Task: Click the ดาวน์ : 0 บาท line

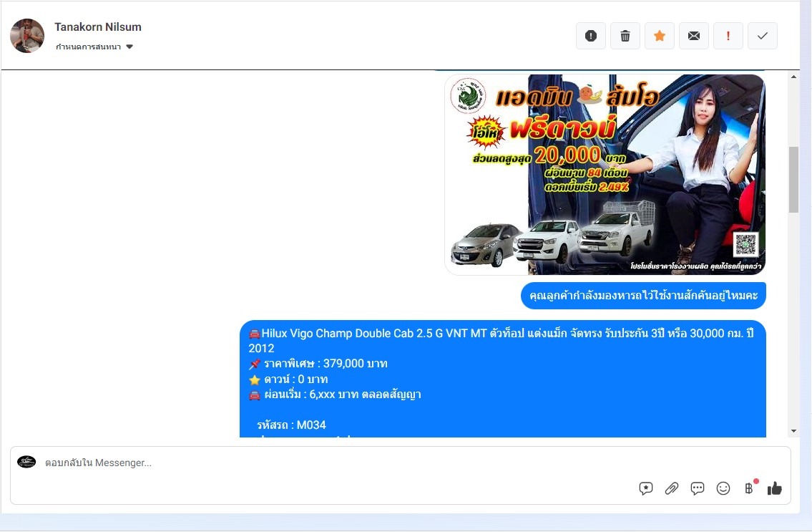Action: click(x=288, y=379)
